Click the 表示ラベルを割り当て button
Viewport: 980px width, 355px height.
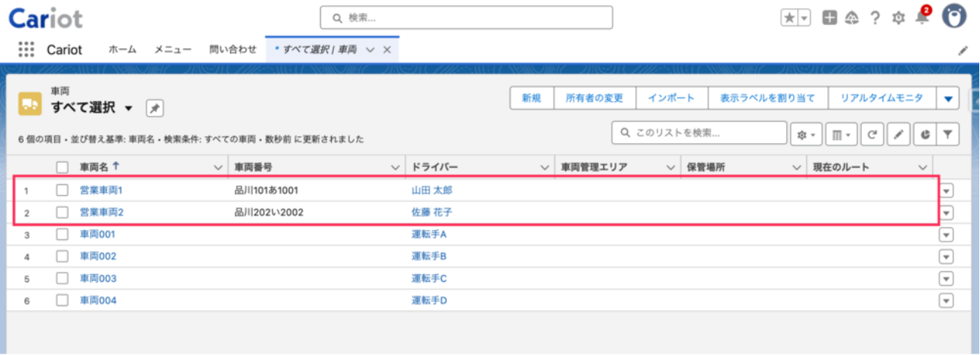tap(767, 98)
